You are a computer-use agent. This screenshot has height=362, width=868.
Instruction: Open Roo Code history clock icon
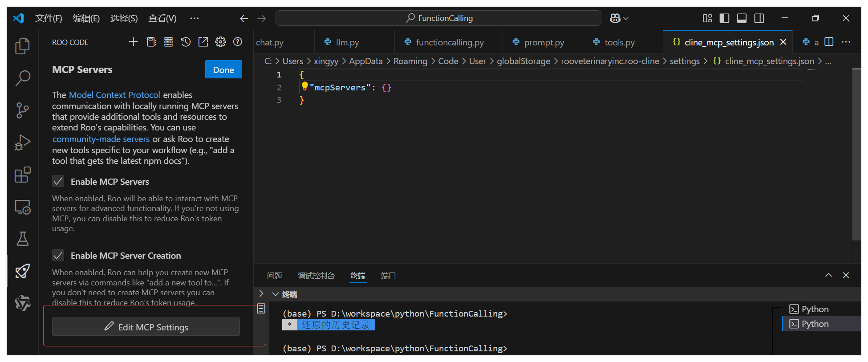pos(186,42)
